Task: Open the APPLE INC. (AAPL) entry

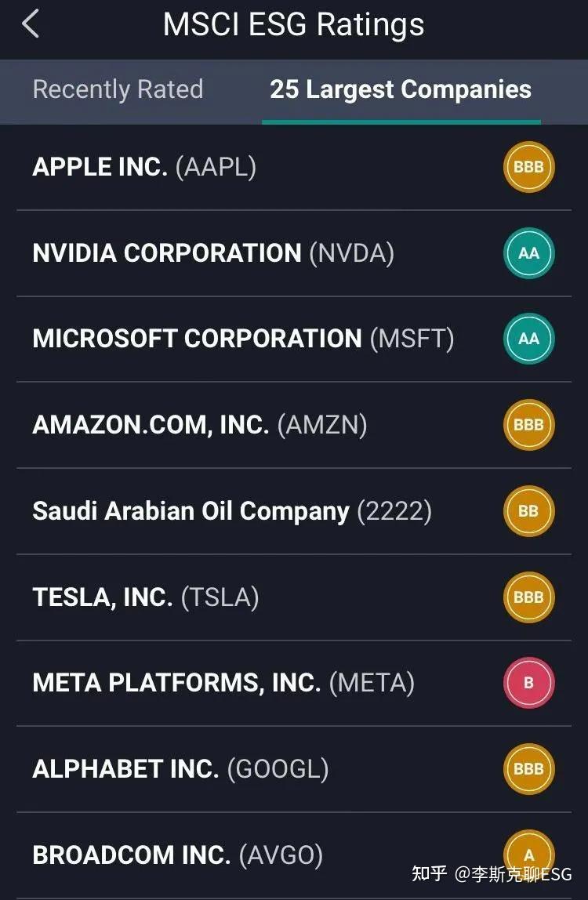Action: tap(144, 167)
